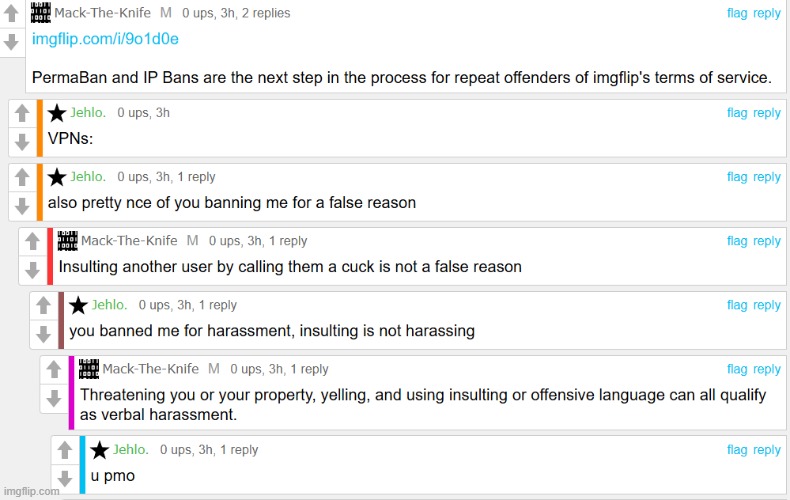Reply to the "calling them a cuck" comment

click(767, 241)
